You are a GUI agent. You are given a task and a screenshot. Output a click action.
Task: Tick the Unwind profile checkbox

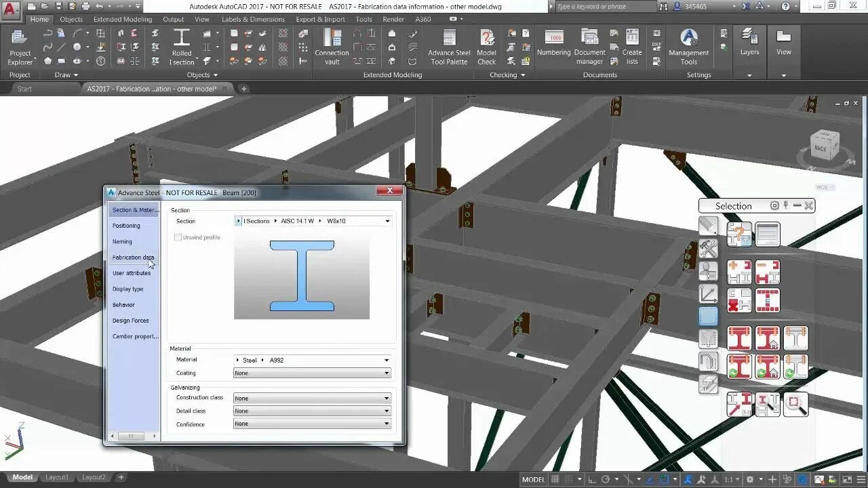[178, 237]
